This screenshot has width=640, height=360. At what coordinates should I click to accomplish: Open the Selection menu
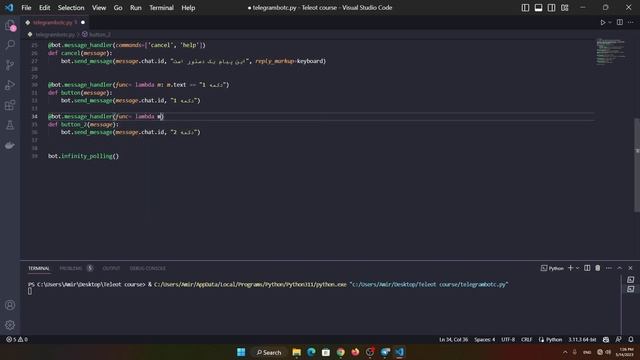point(71,8)
